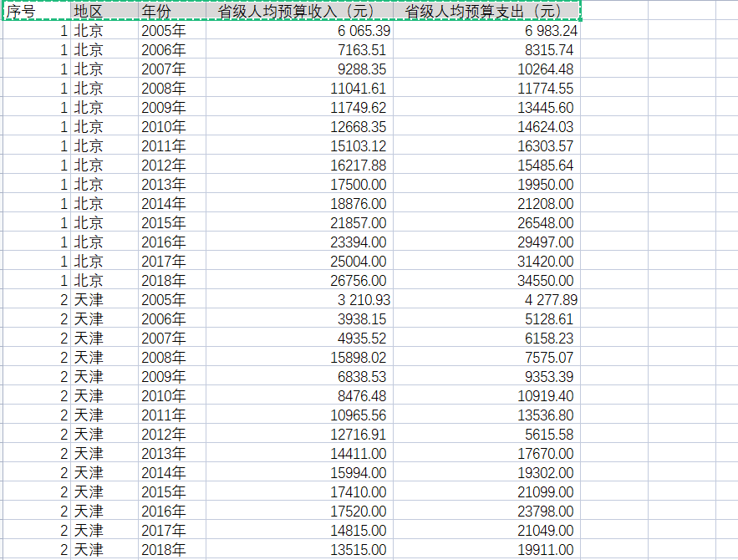The height and width of the screenshot is (560, 738).
Task: Select the cell showing 23798.00
Action: (486, 511)
